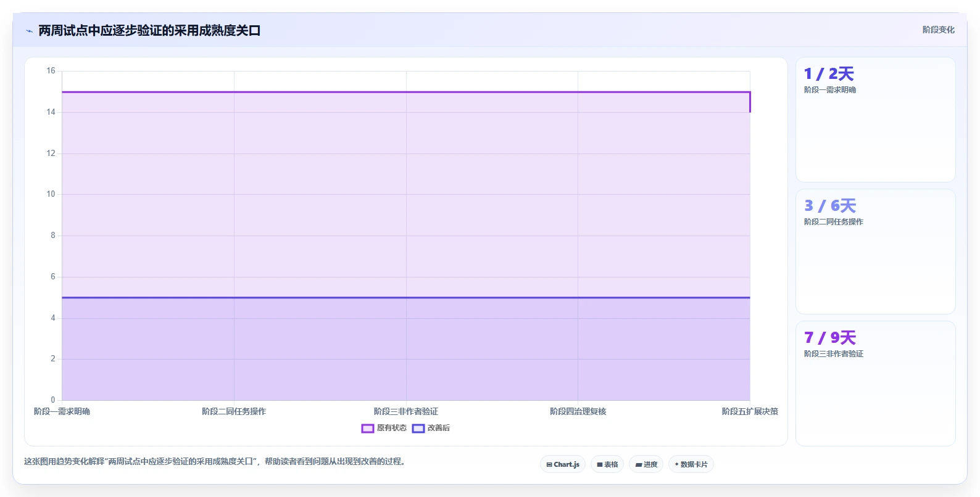This screenshot has width=980, height=497.
Task: Click x-axis label 阶段一需求明确
Action: pos(62,411)
